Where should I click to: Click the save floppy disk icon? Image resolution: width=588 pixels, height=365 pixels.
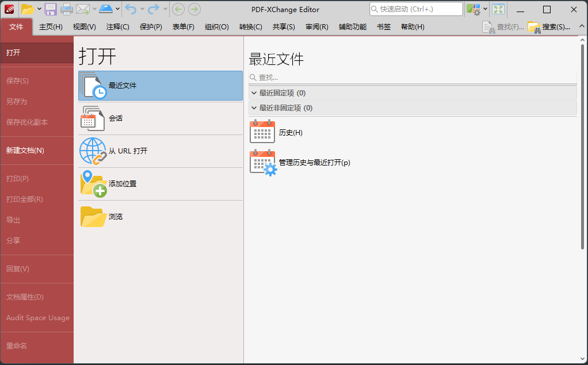click(x=51, y=9)
